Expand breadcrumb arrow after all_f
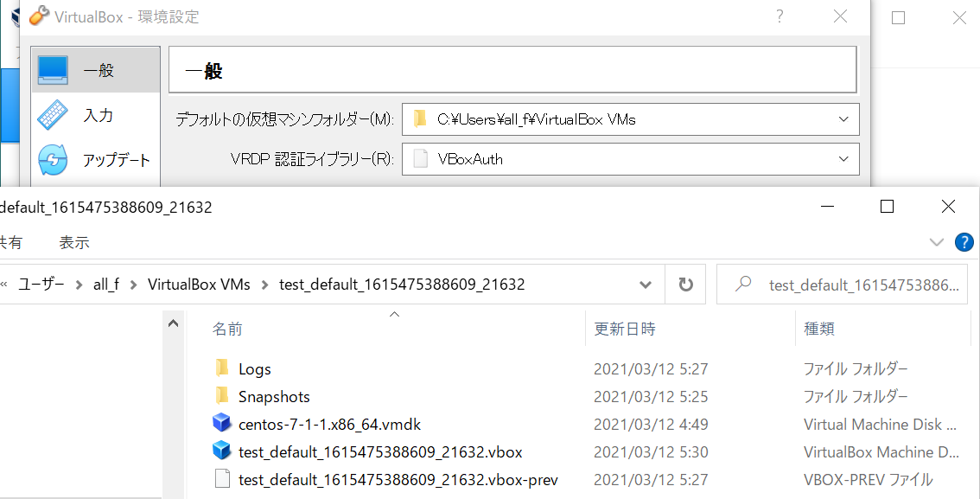Screen dimensions: 980x499 (133, 285)
